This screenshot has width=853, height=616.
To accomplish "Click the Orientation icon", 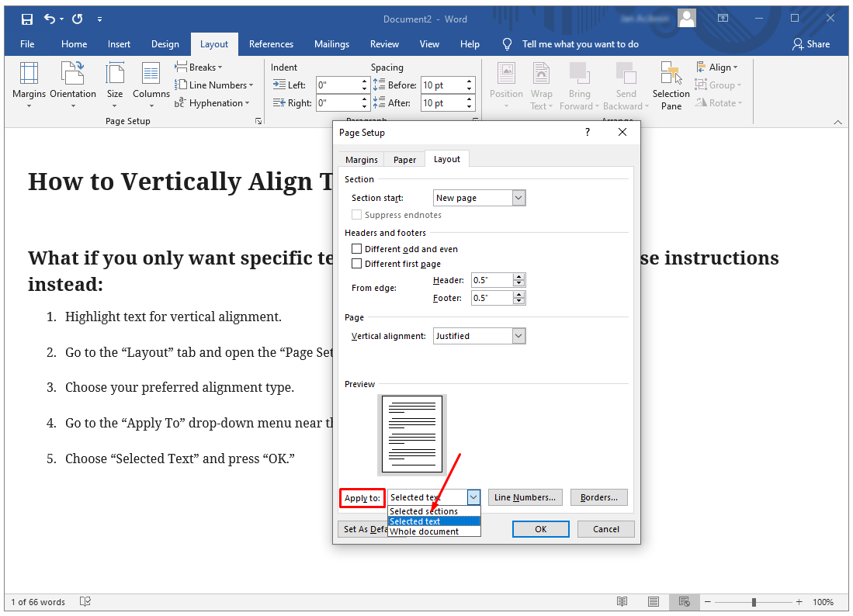I will [73, 84].
